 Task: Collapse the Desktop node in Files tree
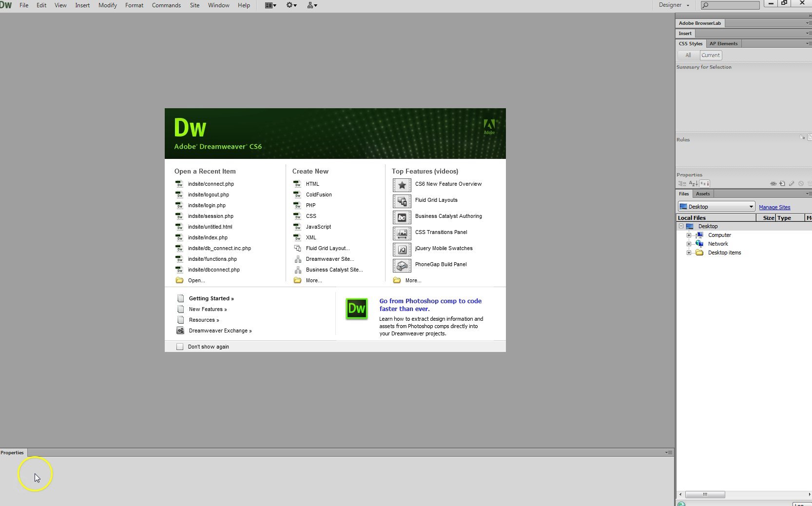(681, 226)
